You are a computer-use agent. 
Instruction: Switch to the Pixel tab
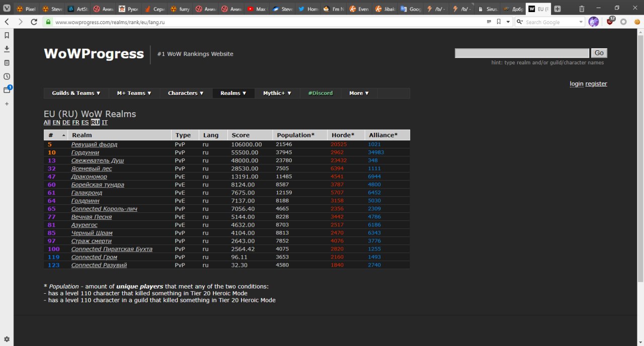pyautogui.click(x=26, y=9)
